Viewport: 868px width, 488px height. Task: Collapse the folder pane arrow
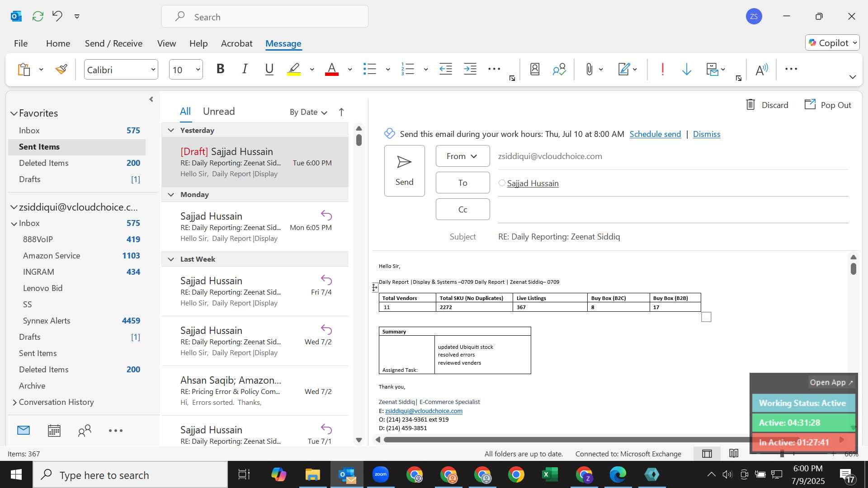151,99
